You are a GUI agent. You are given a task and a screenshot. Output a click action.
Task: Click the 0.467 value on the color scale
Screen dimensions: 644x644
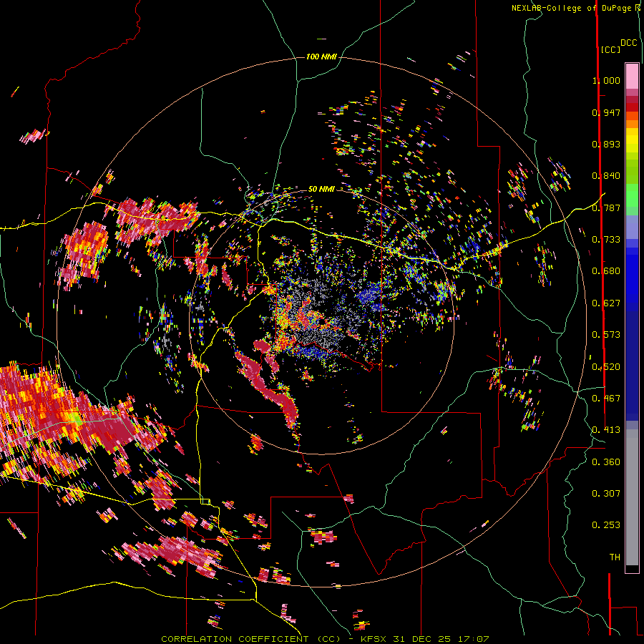point(606,399)
